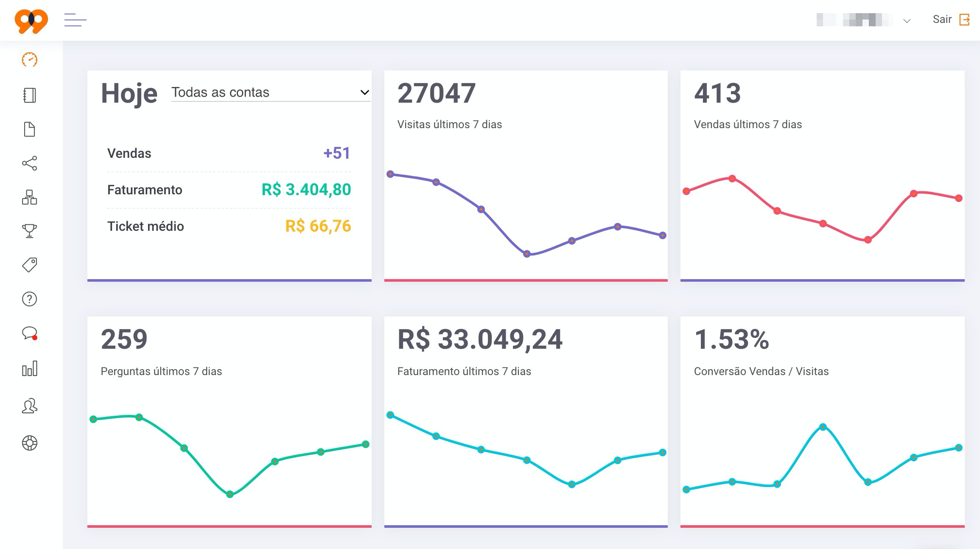Open the bar chart reports icon

30,369
